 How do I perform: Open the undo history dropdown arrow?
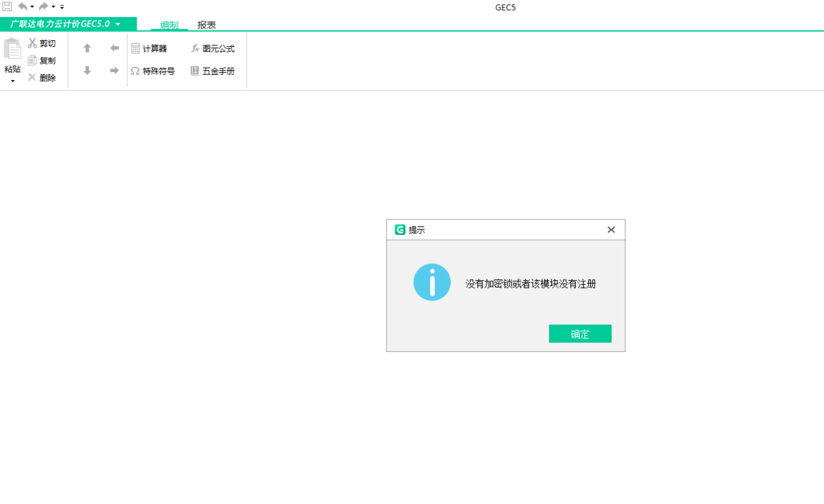(32, 7)
